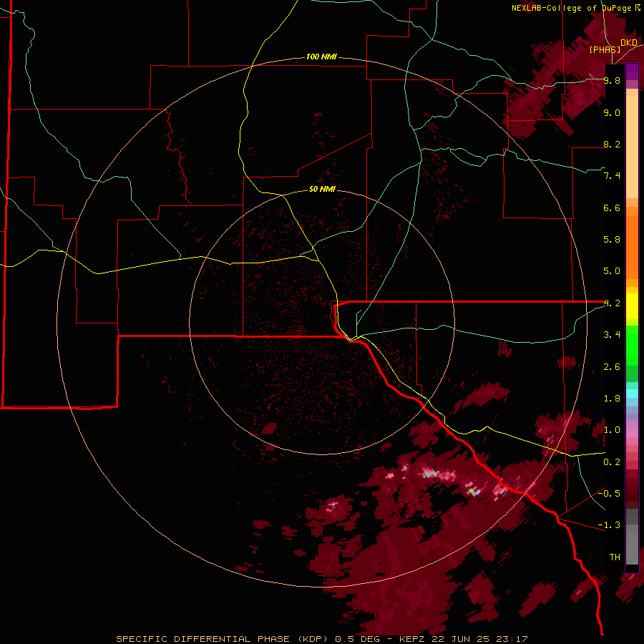Click the 2.6 value on the scale
This screenshot has width=644, height=644.
[612, 367]
